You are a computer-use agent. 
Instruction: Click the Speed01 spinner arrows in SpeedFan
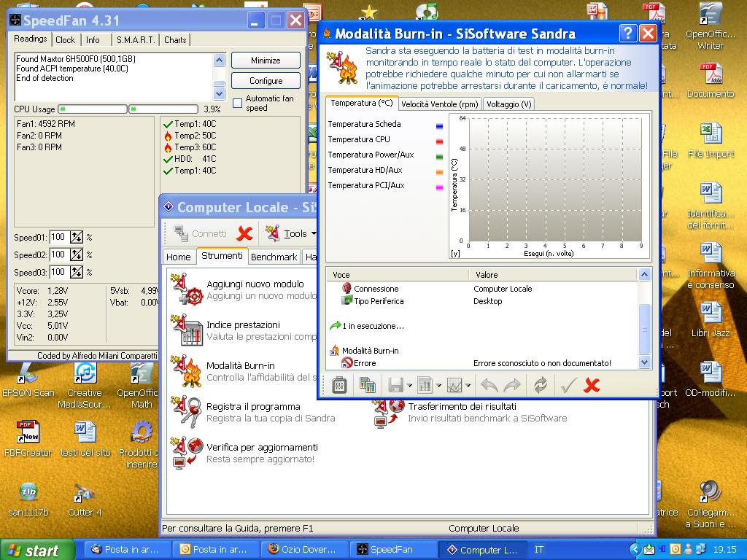click(x=77, y=237)
